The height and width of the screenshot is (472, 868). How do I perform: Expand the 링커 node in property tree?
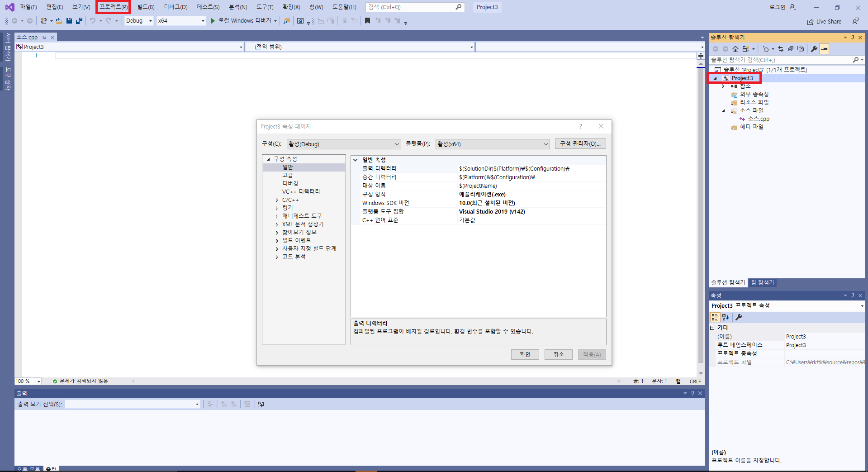tap(277, 208)
